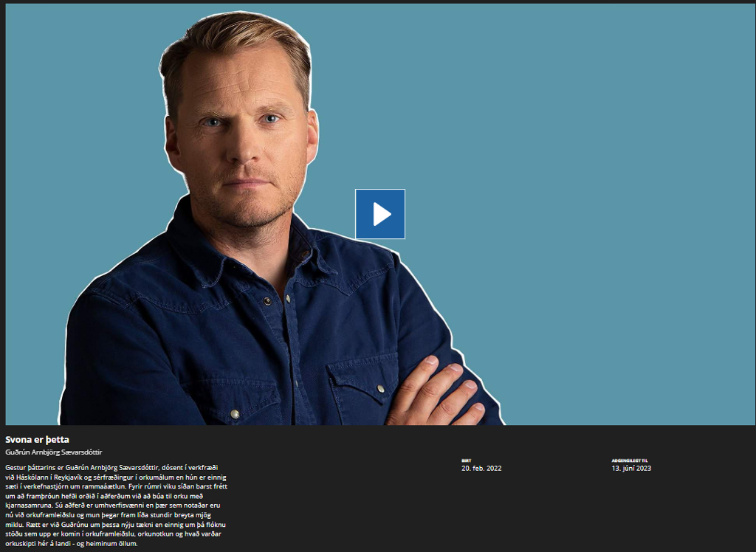Open the Svona er þetta program title
This screenshot has height=552, width=756.
click(37, 439)
